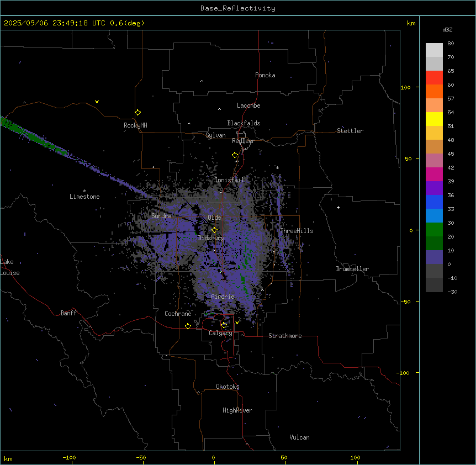Click the white-gray 80 dBZ legend swatch
This screenshot has height=465, width=476.
pyautogui.click(x=434, y=50)
